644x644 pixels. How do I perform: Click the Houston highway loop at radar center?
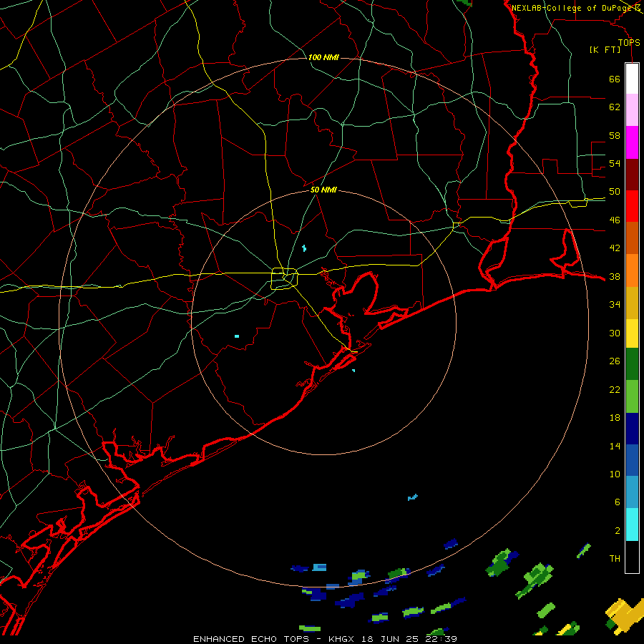point(285,278)
